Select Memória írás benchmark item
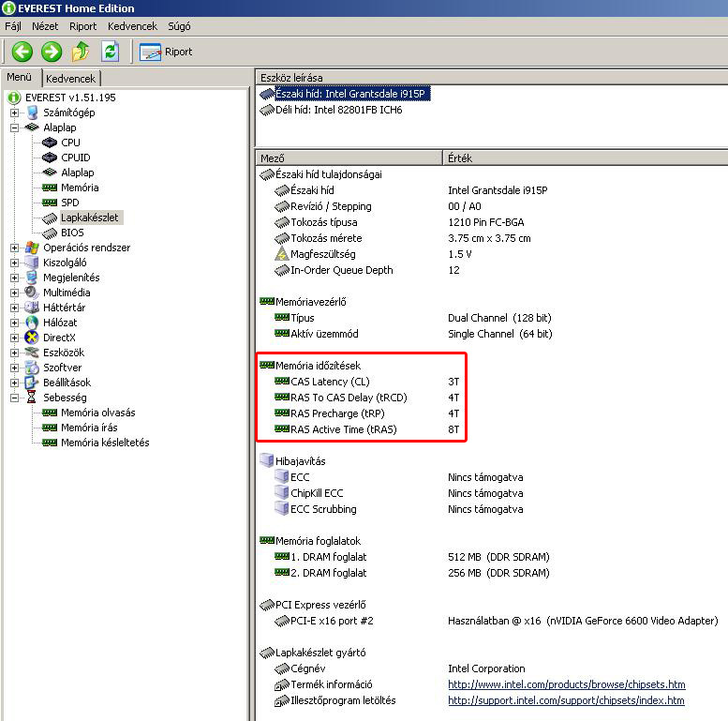 click(89, 428)
